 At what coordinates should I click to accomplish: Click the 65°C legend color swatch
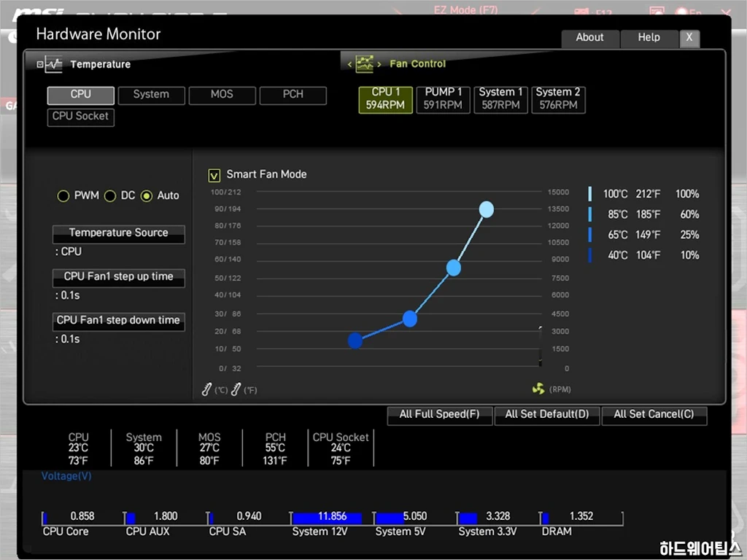590,235
